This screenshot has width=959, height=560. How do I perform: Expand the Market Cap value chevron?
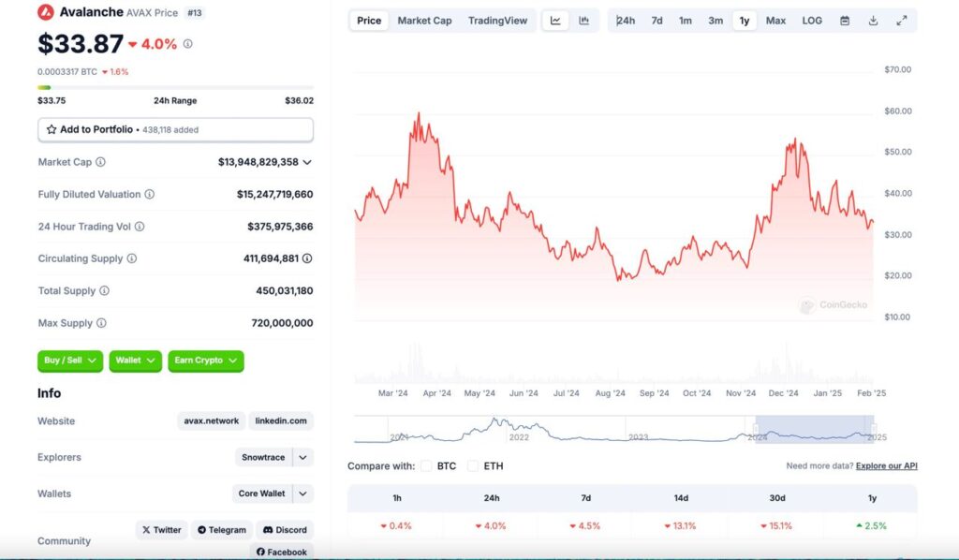[307, 162]
